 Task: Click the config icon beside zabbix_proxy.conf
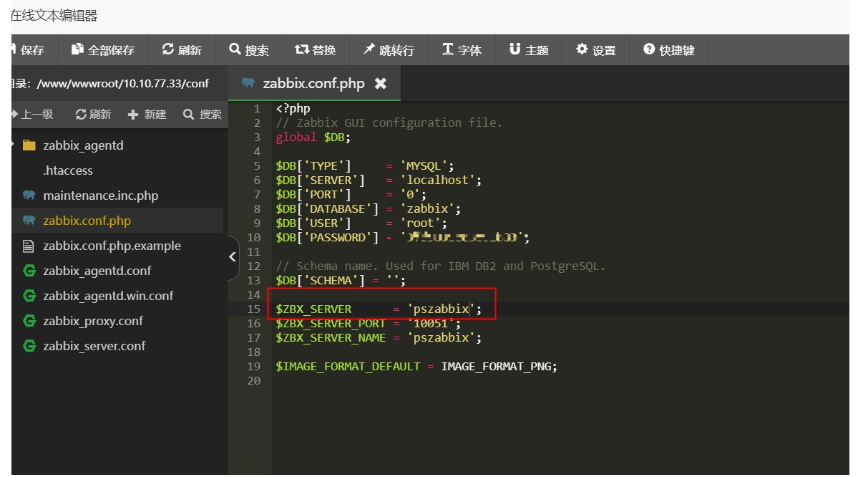click(x=29, y=321)
